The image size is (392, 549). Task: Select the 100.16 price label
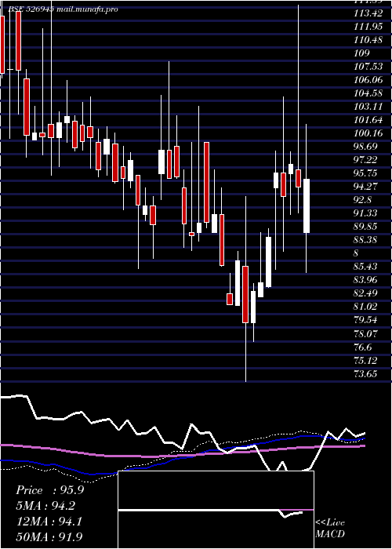click(368, 133)
